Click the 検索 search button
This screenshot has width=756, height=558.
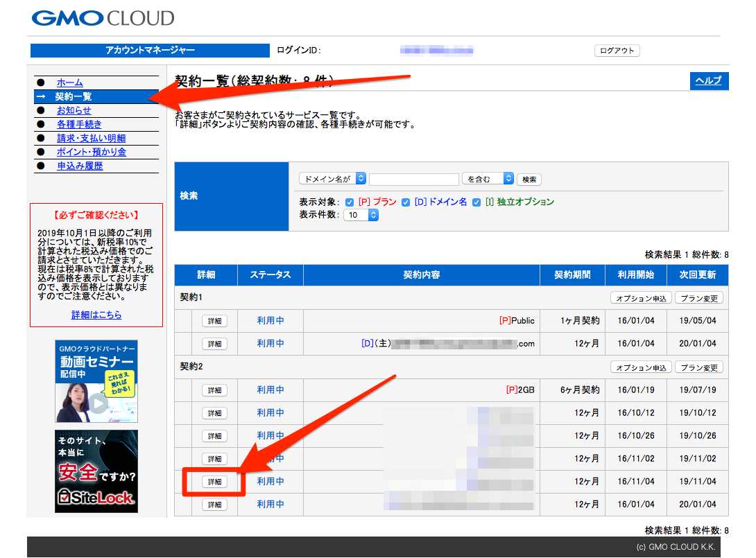tap(529, 180)
